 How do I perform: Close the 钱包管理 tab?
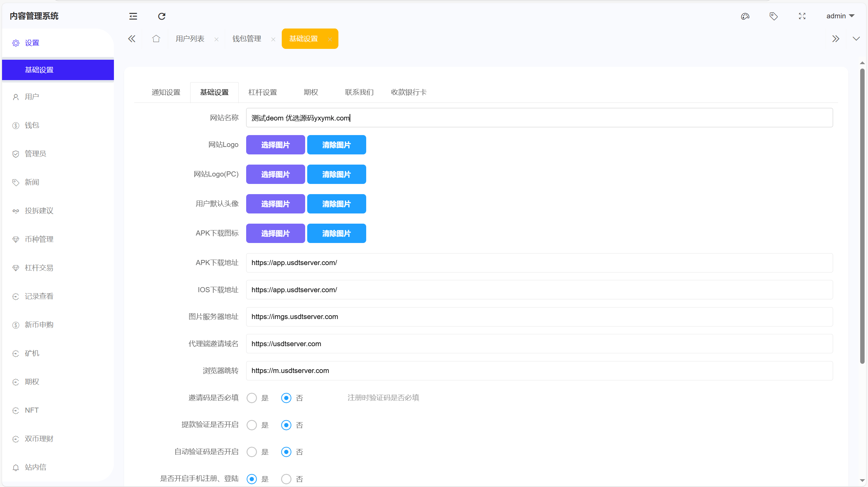tap(273, 39)
